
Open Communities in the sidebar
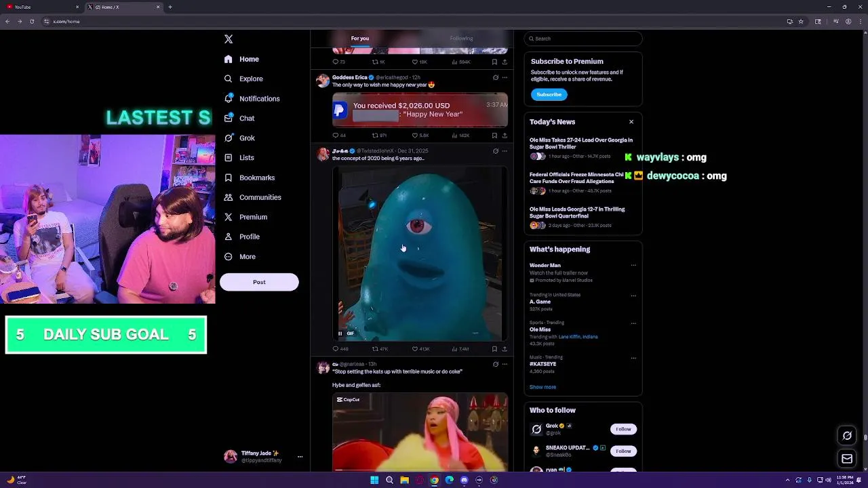point(252,197)
